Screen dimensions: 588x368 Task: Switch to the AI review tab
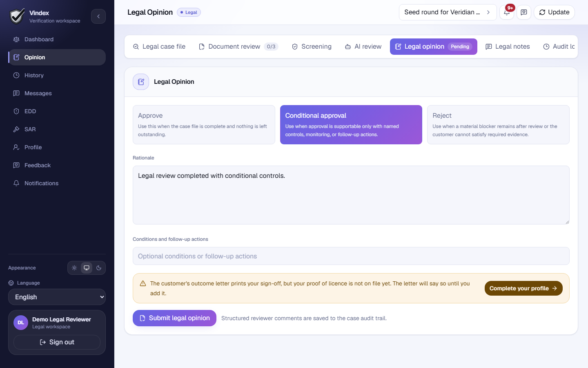coord(363,47)
